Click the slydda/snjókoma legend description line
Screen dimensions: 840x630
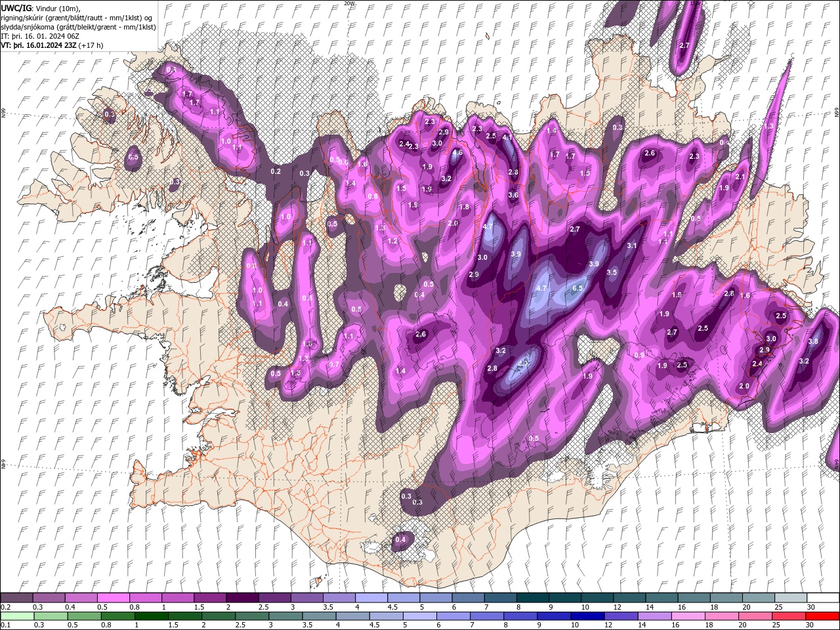pos(78,27)
